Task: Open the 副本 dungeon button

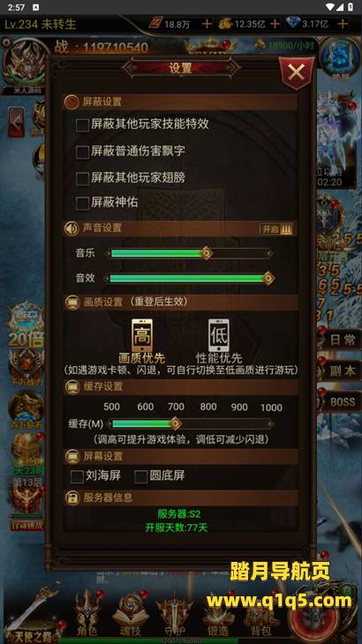Action: click(341, 371)
